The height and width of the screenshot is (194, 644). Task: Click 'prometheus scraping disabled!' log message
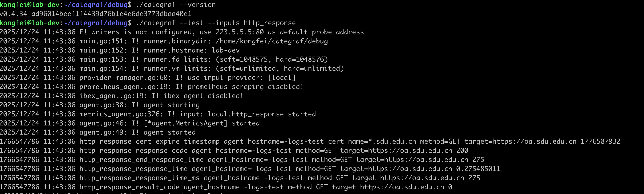(245, 87)
